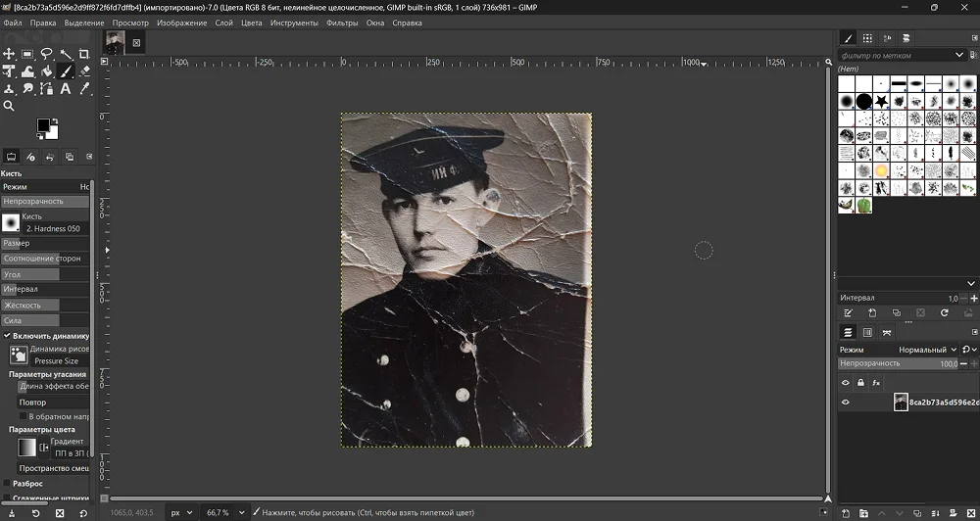980x521 pixels.
Task: Select the Move tool in the toolbox
Action: tap(9, 54)
